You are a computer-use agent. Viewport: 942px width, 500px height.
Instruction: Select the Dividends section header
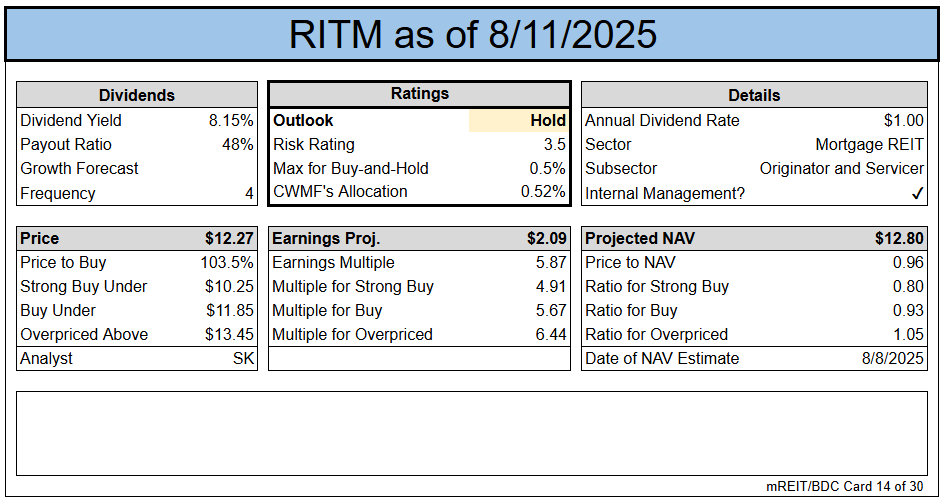click(x=136, y=95)
